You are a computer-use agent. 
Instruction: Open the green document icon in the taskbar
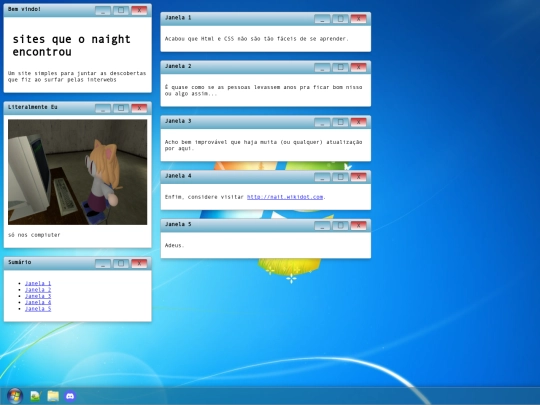(x=36, y=396)
